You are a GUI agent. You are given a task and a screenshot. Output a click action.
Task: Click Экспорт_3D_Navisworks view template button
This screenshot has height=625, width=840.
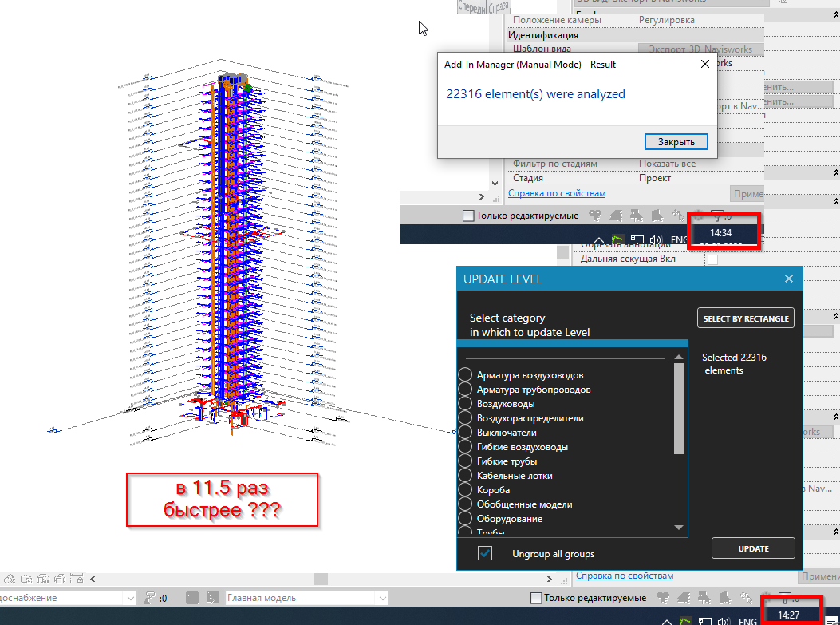tap(700, 49)
